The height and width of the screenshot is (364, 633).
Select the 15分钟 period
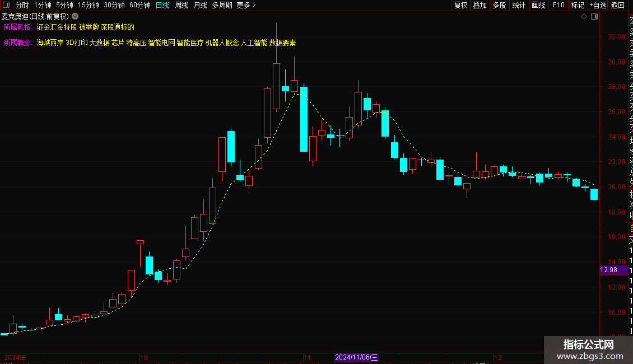(x=89, y=5)
